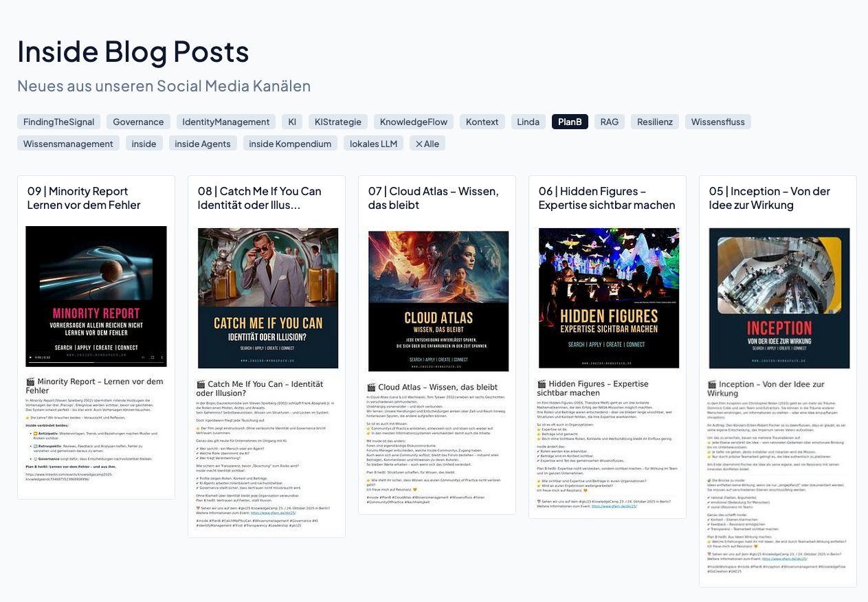Screen dimensions: 868x602
Task: Click the Cloud Atlas poster image
Action: (x=438, y=301)
